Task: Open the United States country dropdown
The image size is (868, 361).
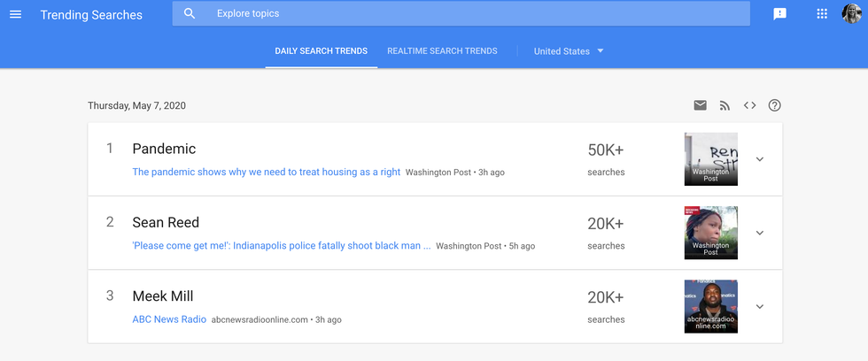Action: click(569, 51)
